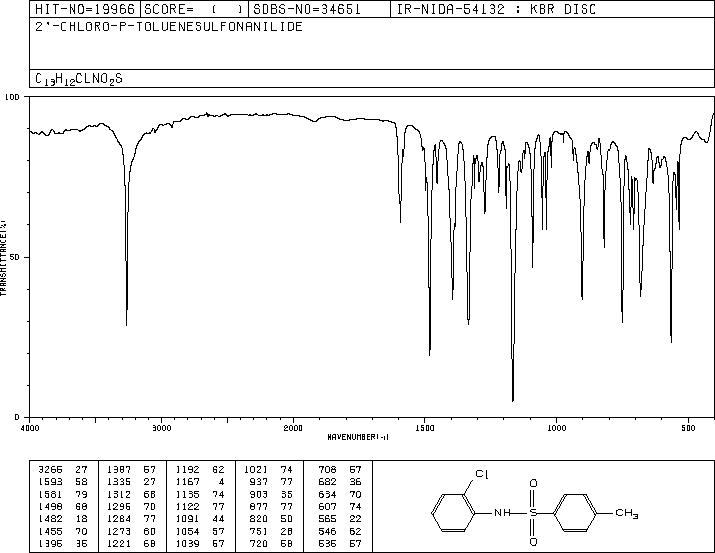Select the sulfur atom S in the structure
Screen dimensions: 715x553
(x=533, y=513)
